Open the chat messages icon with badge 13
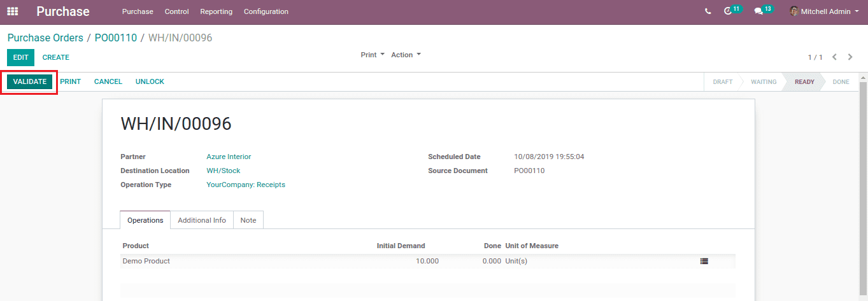868x301 pixels. (763, 11)
